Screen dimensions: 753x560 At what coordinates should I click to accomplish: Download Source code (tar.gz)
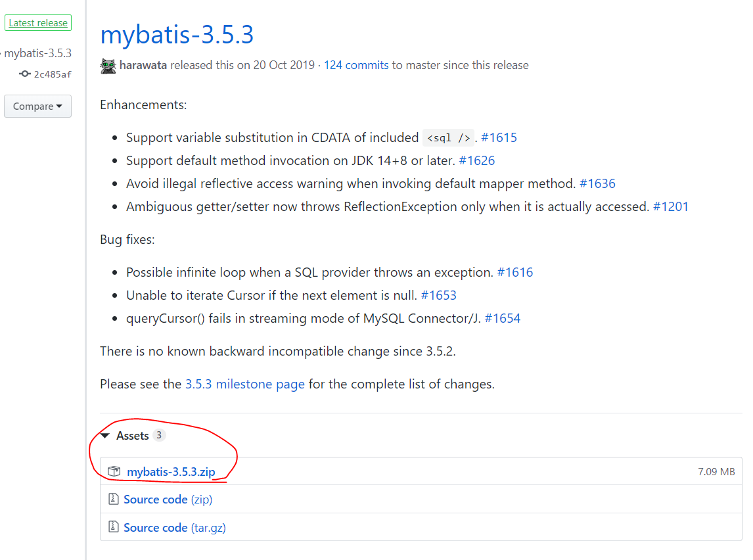click(175, 528)
